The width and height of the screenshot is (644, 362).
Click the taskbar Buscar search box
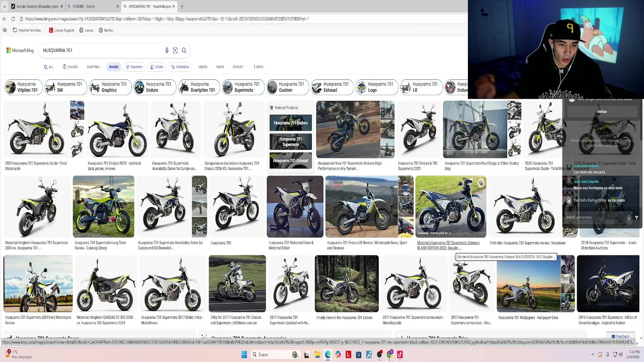coord(275,354)
